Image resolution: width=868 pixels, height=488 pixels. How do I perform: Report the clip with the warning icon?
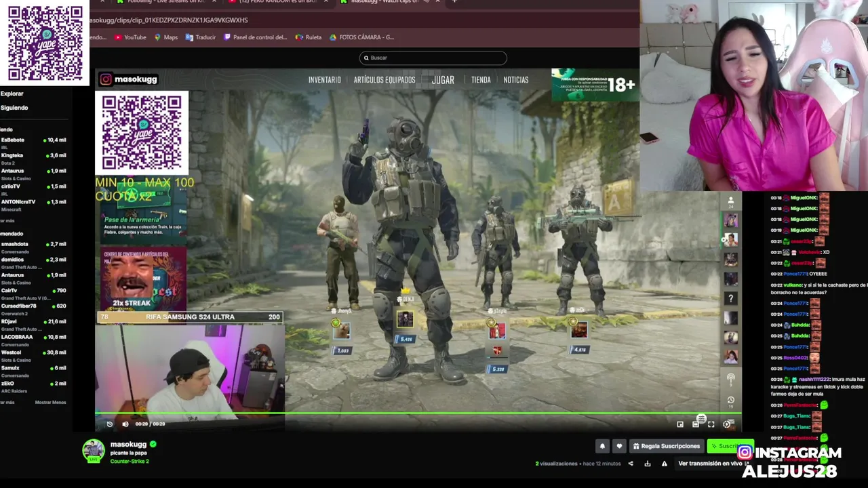coord(664,464)
